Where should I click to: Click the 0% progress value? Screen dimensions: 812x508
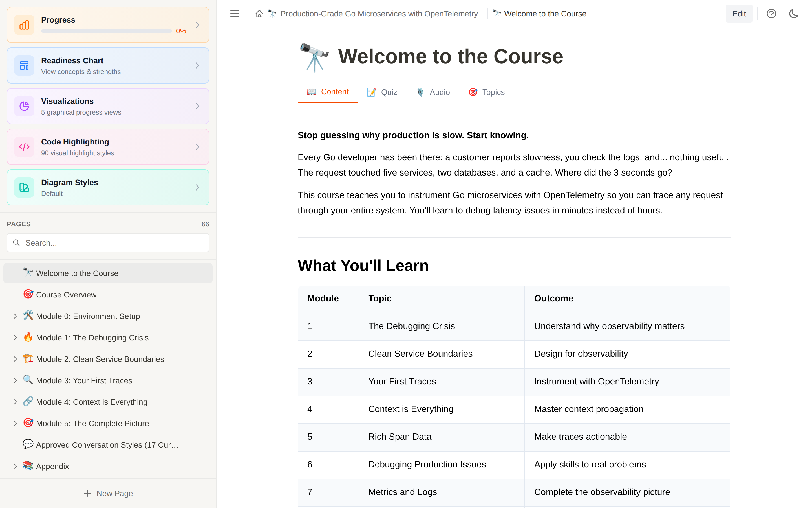click(181, 31)
